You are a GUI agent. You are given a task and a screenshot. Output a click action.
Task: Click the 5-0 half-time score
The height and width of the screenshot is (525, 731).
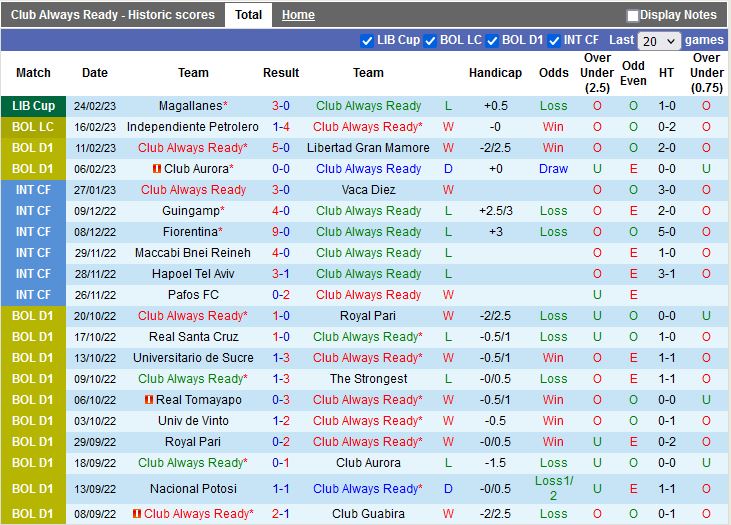[667, 232]
